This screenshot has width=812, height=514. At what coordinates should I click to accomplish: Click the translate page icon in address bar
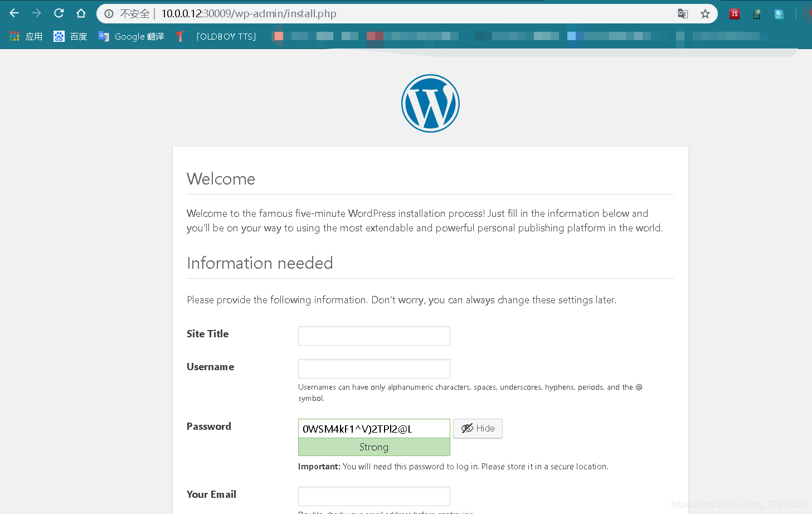[683, 14]
